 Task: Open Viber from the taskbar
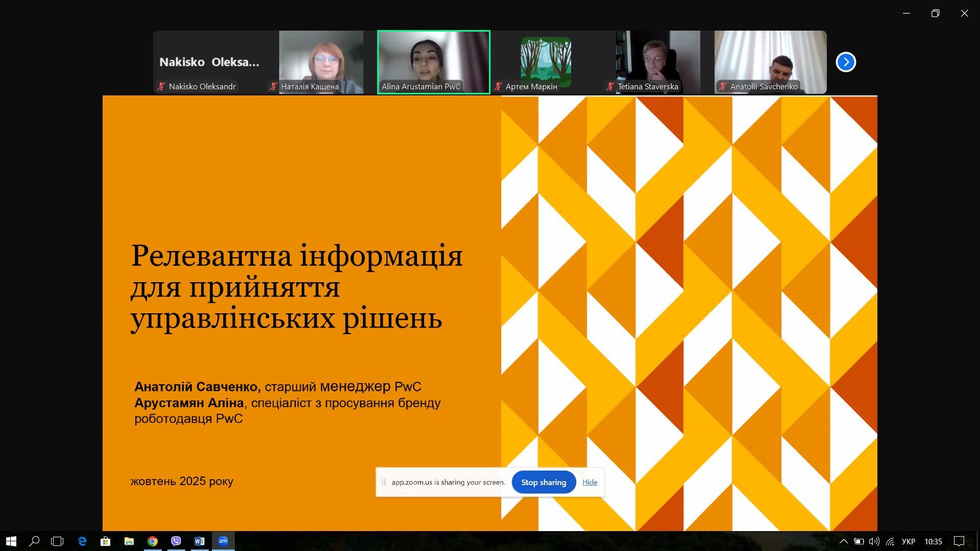pos(176,541)
